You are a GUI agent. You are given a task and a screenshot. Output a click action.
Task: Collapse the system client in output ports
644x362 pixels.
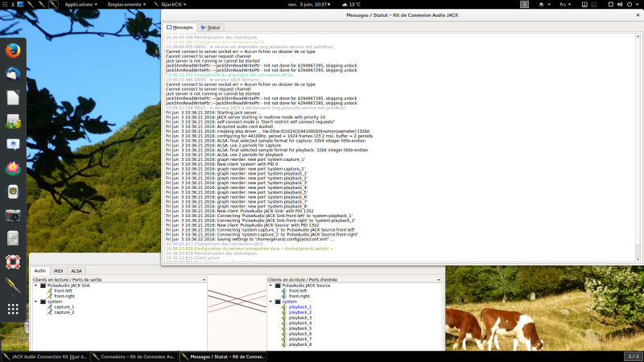pyautogui.click(x=35, y=302)
